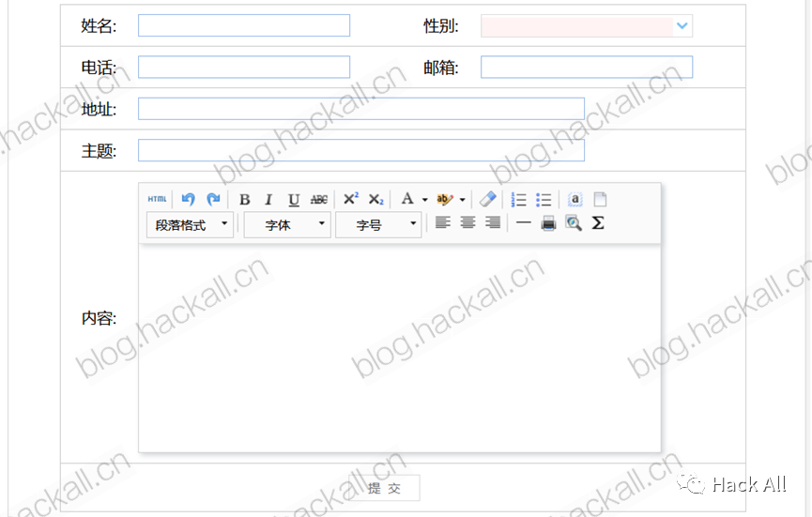The width and height of the screenshot is (812, 517).
Task: Open 字体 font family dropdown
Action: coord(287,224)
